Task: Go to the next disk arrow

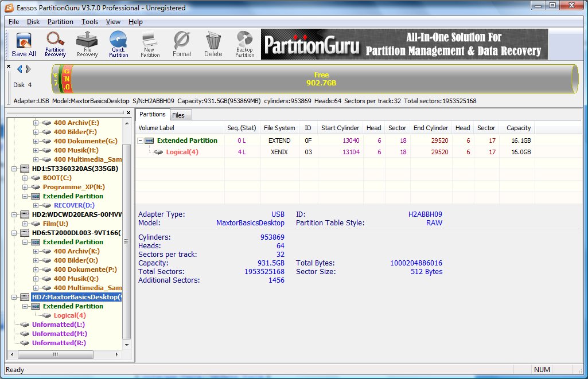Action: [x=29, y=69]
